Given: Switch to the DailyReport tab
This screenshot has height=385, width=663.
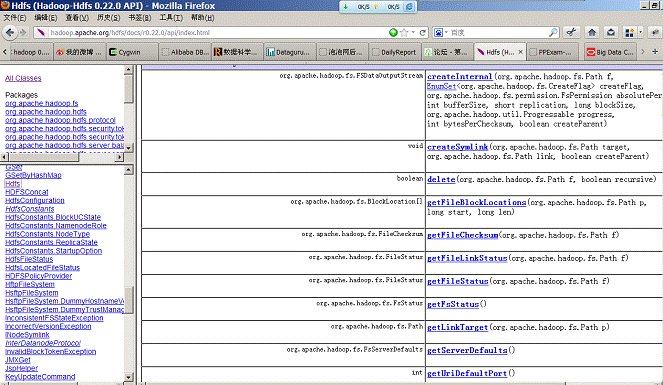Looking at the screenshot, I should point(395,52).
